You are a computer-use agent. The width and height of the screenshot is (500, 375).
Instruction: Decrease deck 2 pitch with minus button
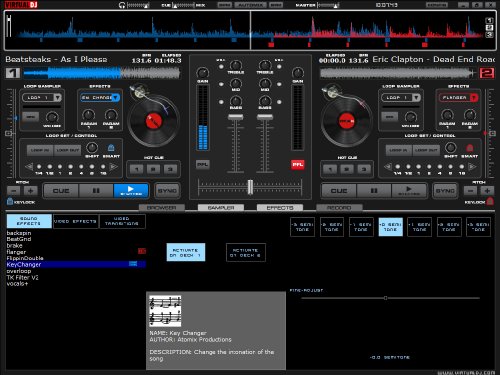(x=470, y=191)
